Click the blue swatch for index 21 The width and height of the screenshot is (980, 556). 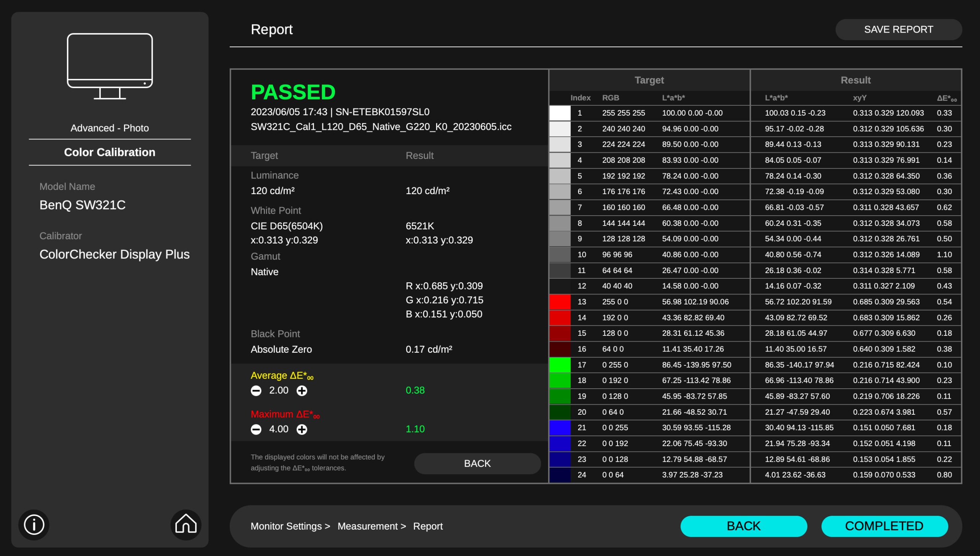click(560, 427)
